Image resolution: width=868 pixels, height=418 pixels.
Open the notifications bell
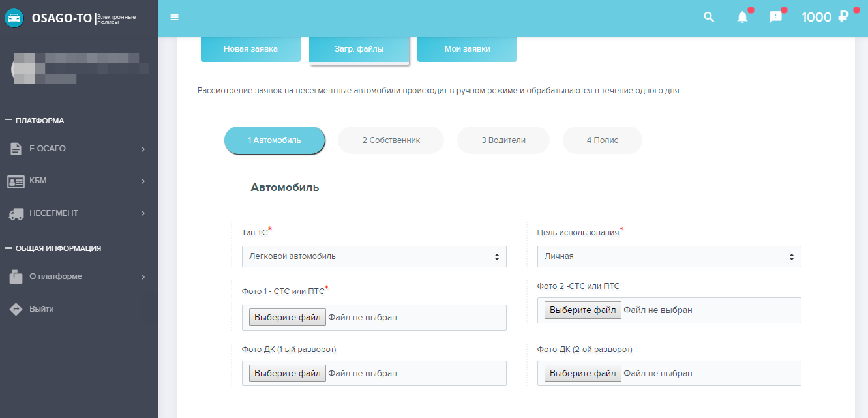(x=742, y=18)
